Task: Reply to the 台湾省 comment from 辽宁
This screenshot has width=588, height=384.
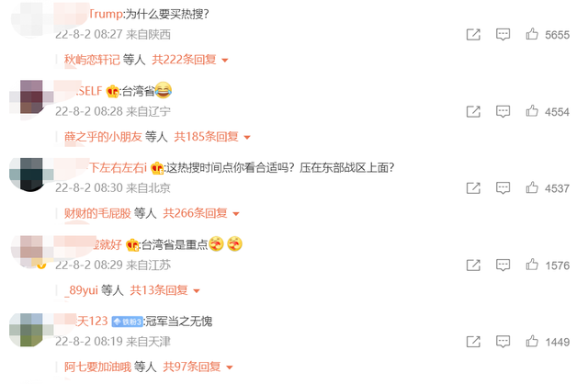Action: [x=503, y=111]
